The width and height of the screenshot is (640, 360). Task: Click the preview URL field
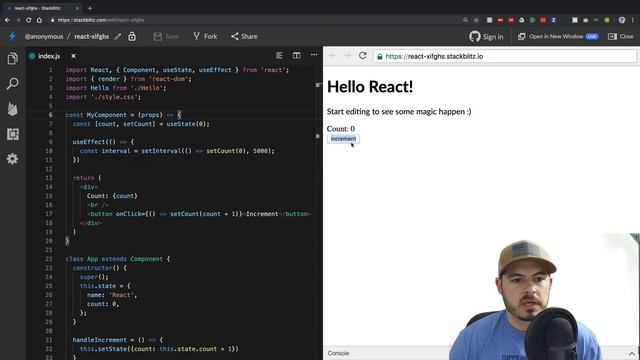pos(504,56)
